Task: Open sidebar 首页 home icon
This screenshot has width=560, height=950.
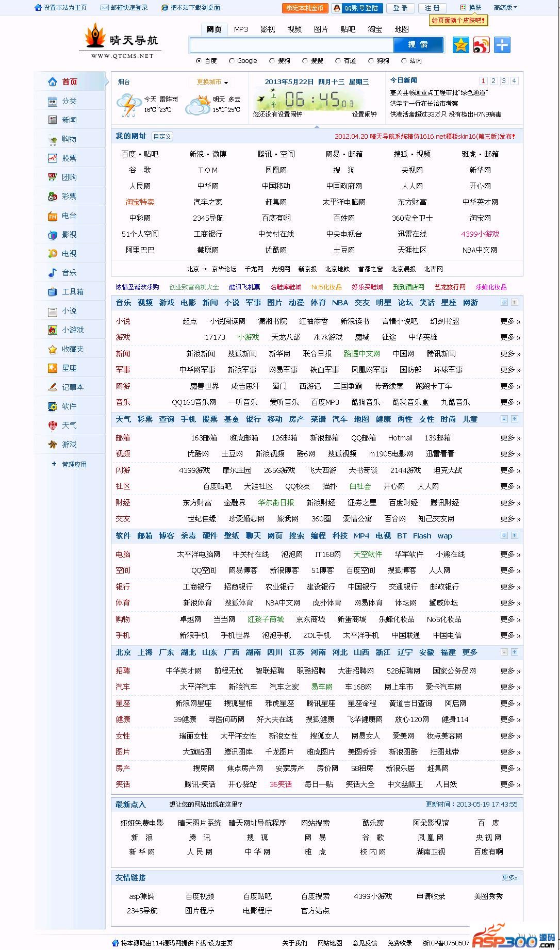Action: [x=52, y=81]
